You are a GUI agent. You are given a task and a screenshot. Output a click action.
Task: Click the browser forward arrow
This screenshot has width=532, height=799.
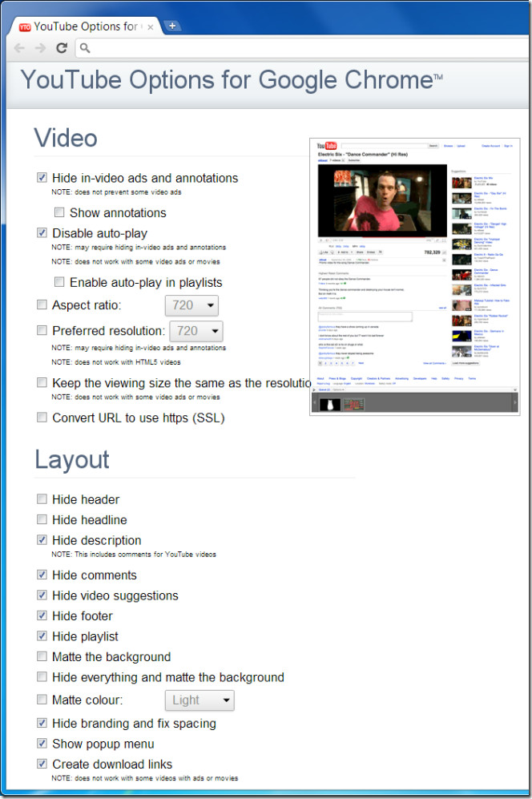click(41, 48)
